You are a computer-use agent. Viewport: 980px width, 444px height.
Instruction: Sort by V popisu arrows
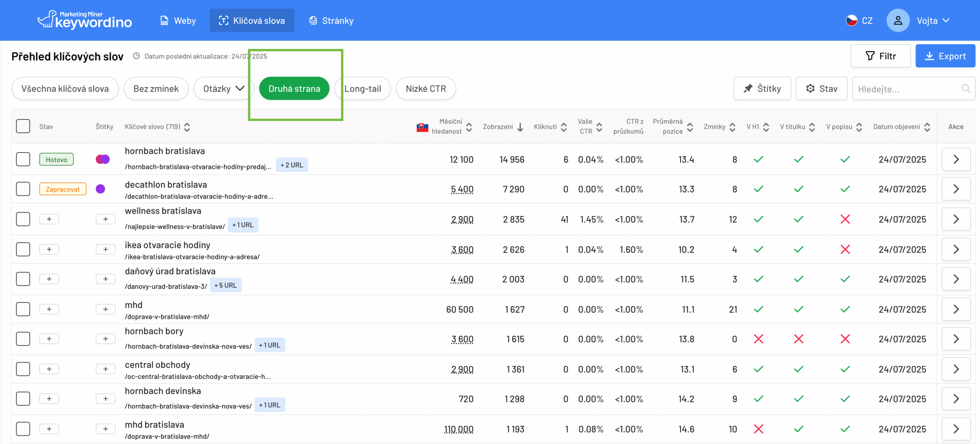(859, 127)
